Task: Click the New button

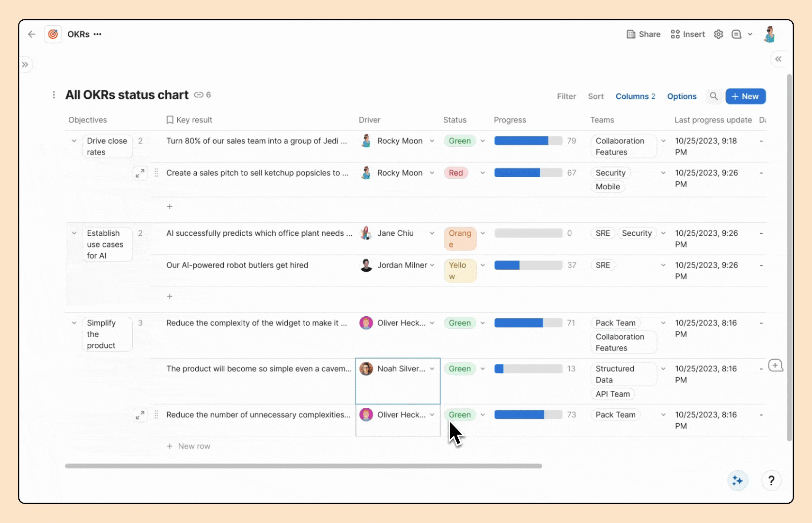Action: pos(745,96)
